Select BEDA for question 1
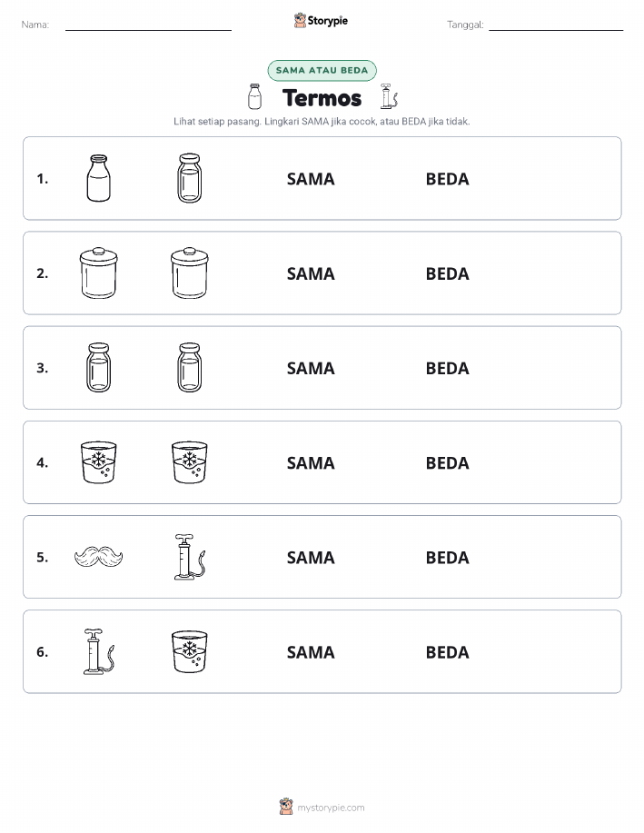 [x=448, y=179]
